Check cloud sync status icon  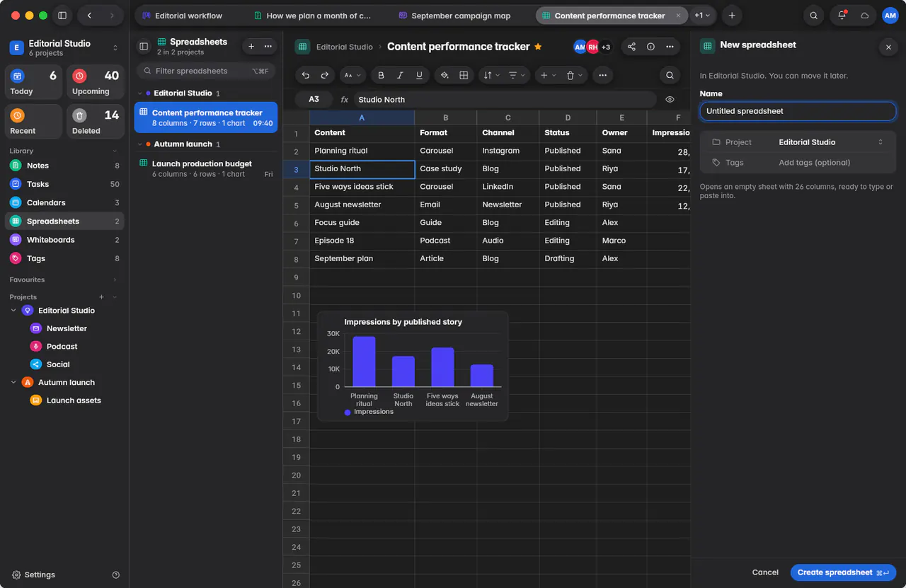[x=864, y=16]
